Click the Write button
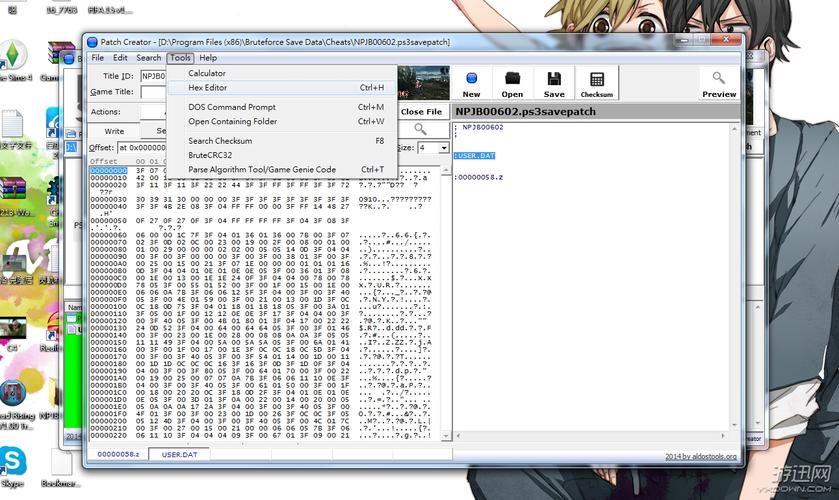The width and height of the screenshot is (839, 500). pyautogui.click(x=114, y=131)
